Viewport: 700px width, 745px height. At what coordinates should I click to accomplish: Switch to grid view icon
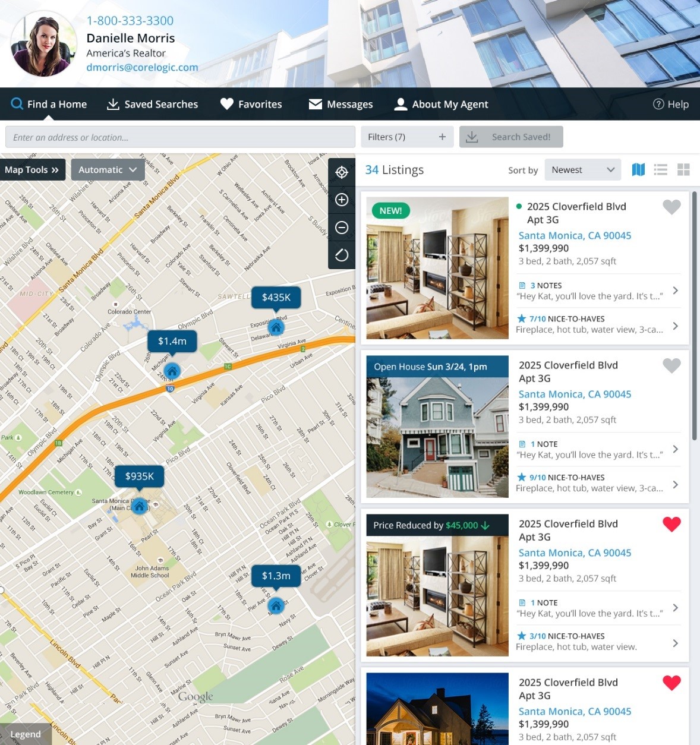[683, 170]
